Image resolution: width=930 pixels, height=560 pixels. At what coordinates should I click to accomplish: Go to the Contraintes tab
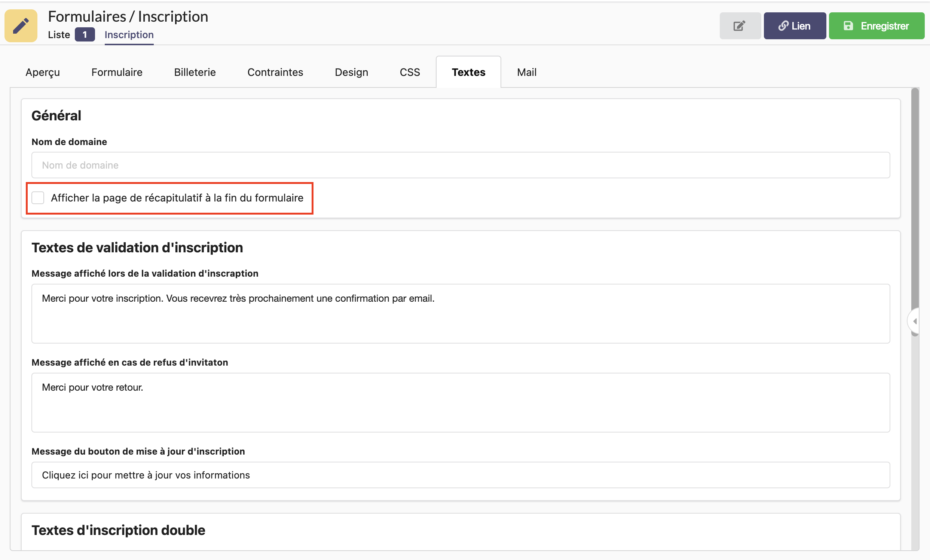point(275,72)
